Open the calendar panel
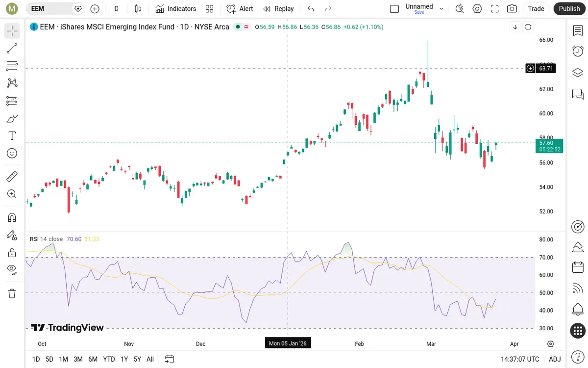 click(x=578, y=267)
